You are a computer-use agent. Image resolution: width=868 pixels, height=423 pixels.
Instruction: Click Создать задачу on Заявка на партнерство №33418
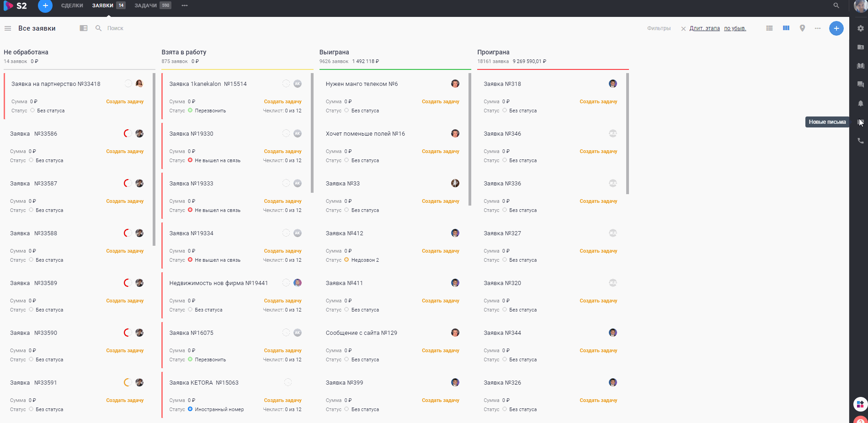point(125,101)
